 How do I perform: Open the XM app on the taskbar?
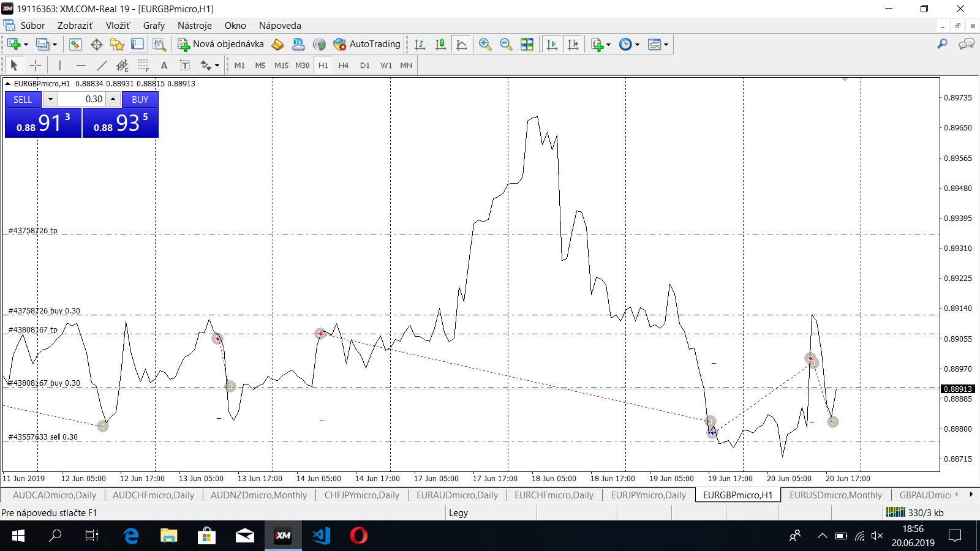click(283, 536)
